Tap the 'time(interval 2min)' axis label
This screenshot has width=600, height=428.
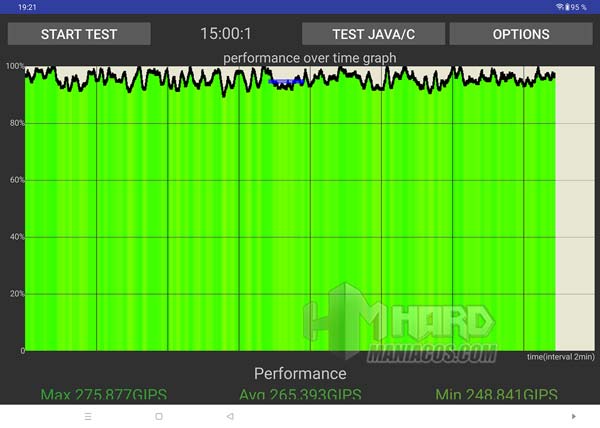[560, 357]
